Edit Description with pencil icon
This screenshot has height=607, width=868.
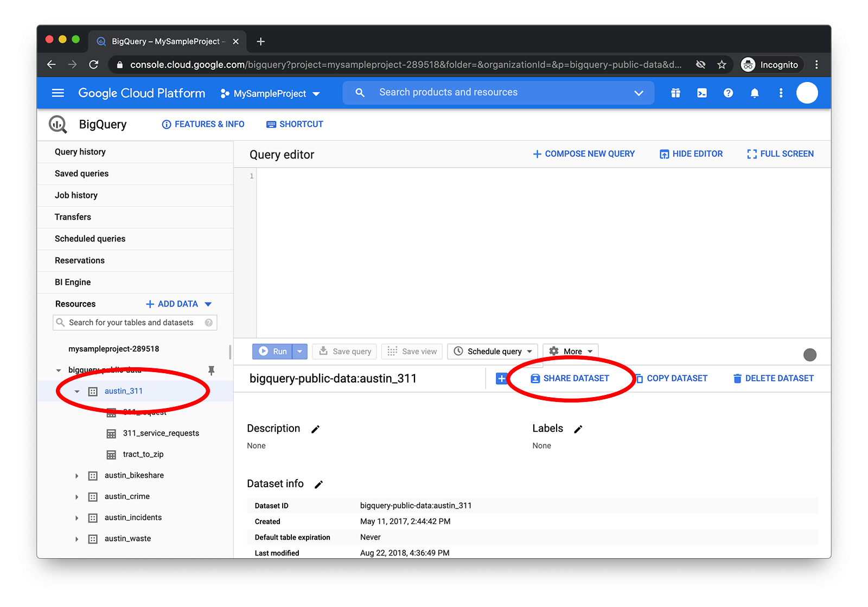[x=315, y=429]
